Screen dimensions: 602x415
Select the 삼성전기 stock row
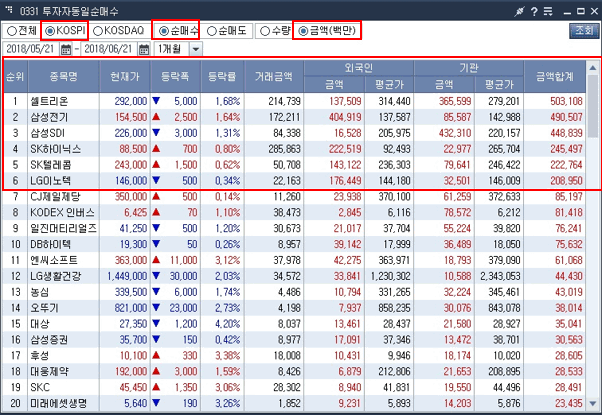(295, 117)
